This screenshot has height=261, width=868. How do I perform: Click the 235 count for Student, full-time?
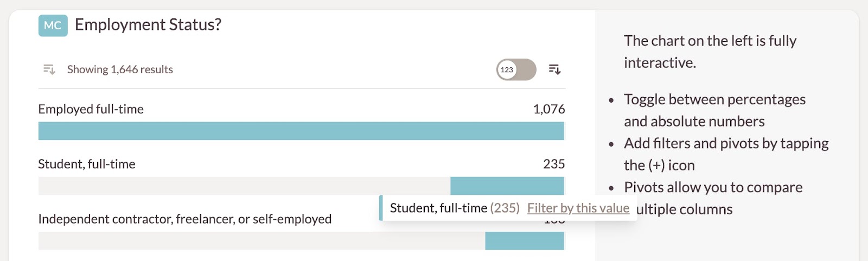tap(554, 164)
